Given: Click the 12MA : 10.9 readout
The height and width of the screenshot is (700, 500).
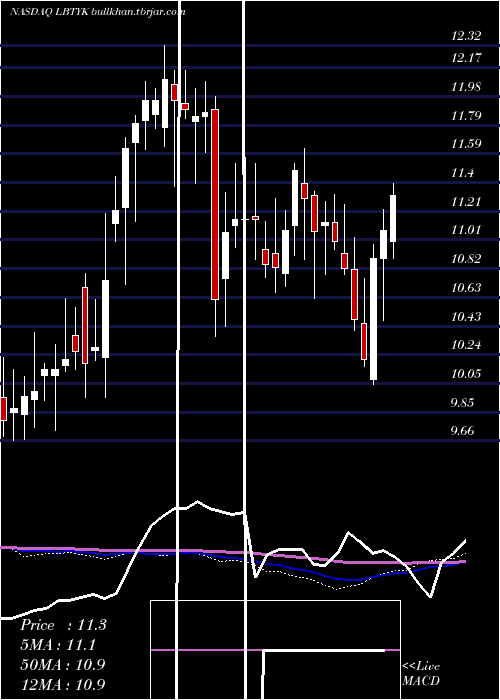Looking at the screenshot, I should click(x=63, y=684).
